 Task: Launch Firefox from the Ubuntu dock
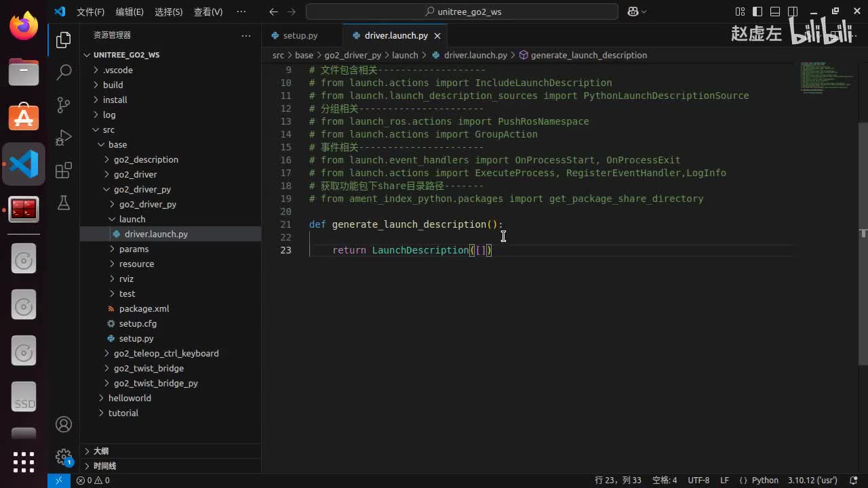point(24,26)
